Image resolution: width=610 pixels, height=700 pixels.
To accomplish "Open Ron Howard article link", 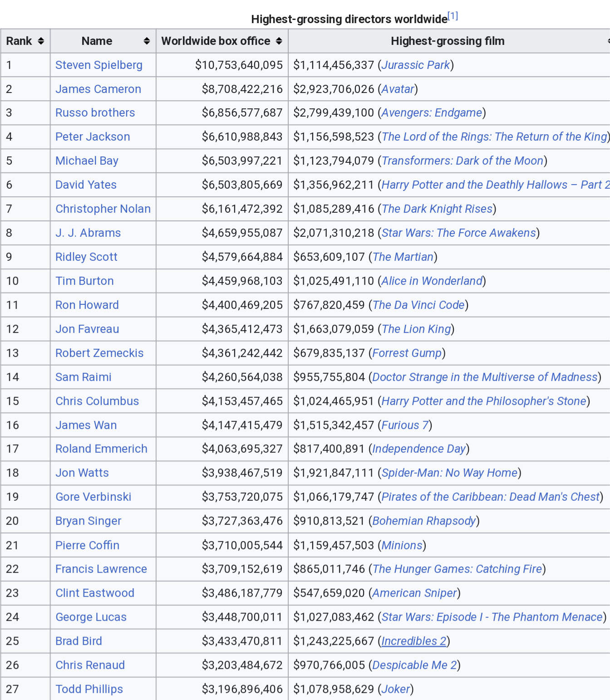I will (x=87, y=305).
